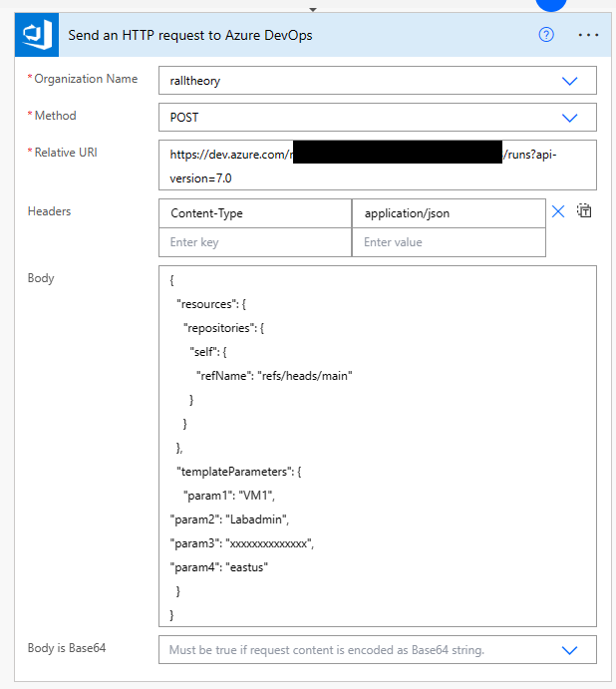Click the "self" line in Body
The width and height of the screenshot is (616, 689).
208,352
